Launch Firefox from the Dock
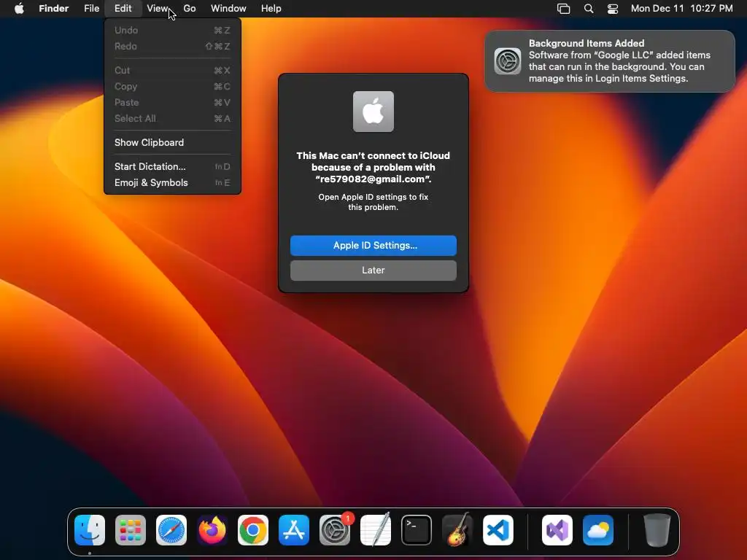Image resolution: width=747 pixels, height=560 pixels. [x=212, y=530]
